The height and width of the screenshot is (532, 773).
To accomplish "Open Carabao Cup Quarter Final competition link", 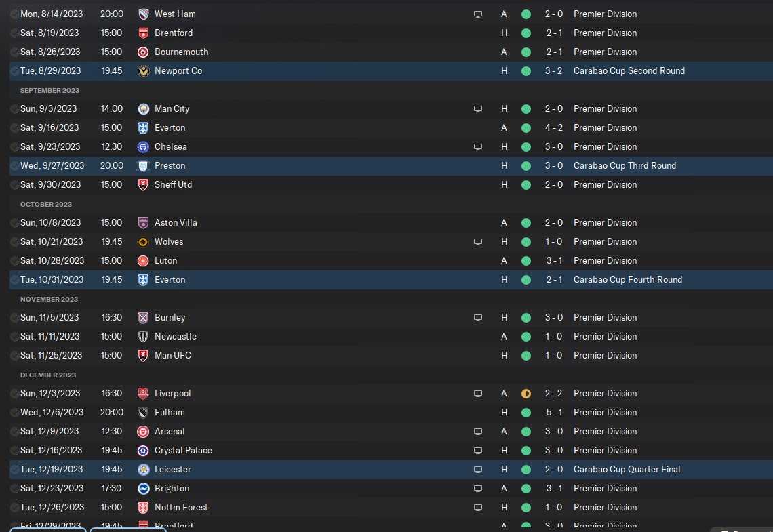I will (627, 470).
